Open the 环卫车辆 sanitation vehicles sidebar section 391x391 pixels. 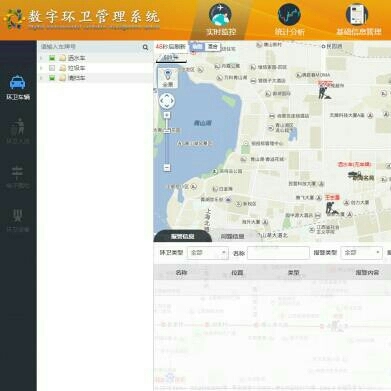click(x=18, y=87)
